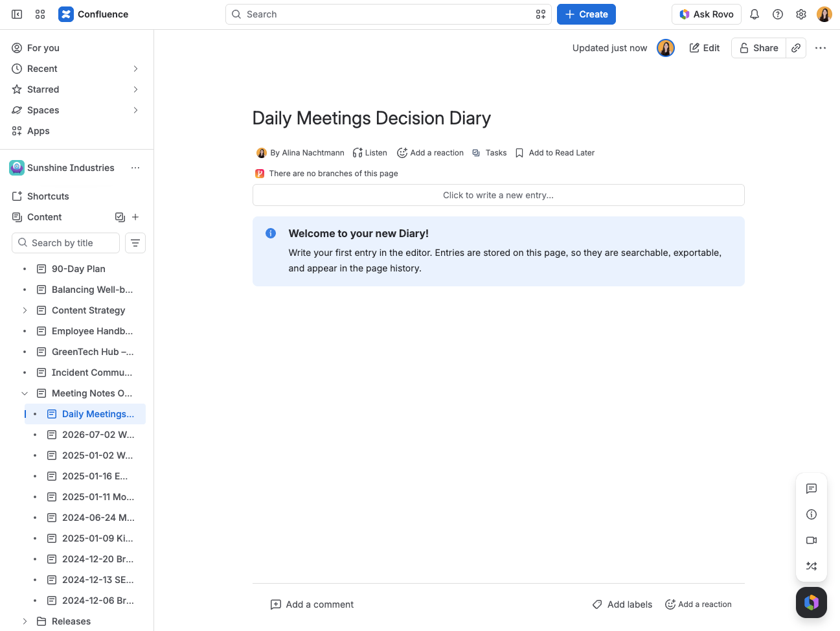
Task: Collapse the sidebar with the panel icon
Action: 17,14
